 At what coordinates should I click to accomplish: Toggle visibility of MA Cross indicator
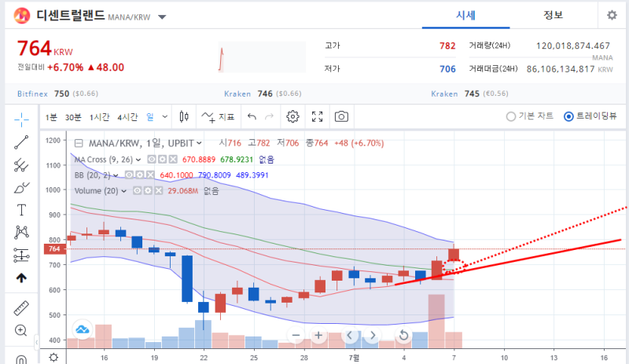[151, 160]
